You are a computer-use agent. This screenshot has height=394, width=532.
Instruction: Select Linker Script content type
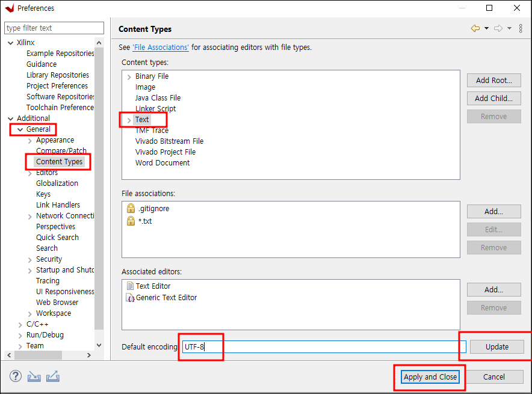(155, 109)
